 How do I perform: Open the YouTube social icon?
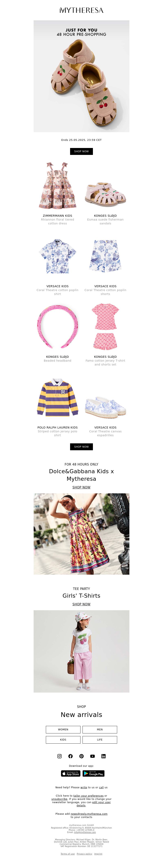(x=93, y=756)
